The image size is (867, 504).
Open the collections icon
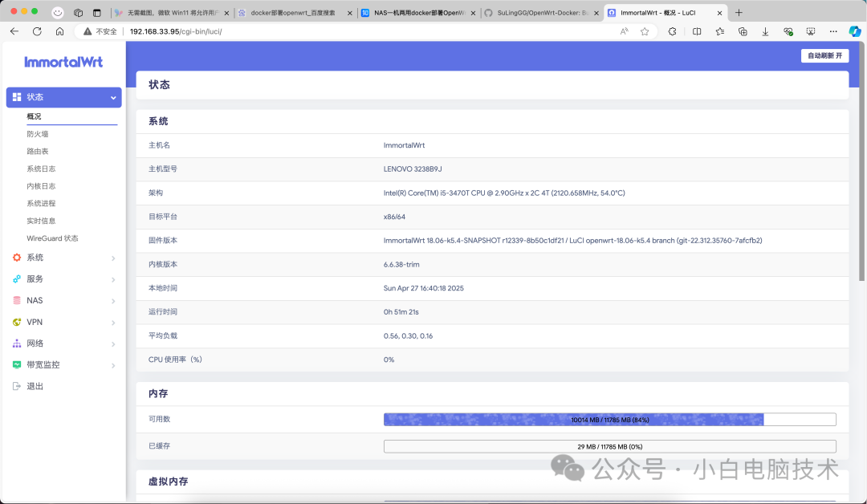pyautogui.click(x=743, y=31)
